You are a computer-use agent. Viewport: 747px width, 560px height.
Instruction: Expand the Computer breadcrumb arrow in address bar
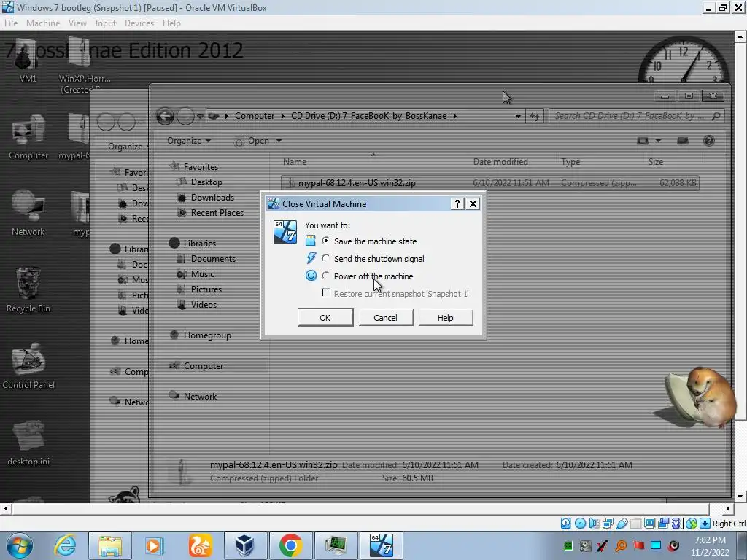[284, 116]
